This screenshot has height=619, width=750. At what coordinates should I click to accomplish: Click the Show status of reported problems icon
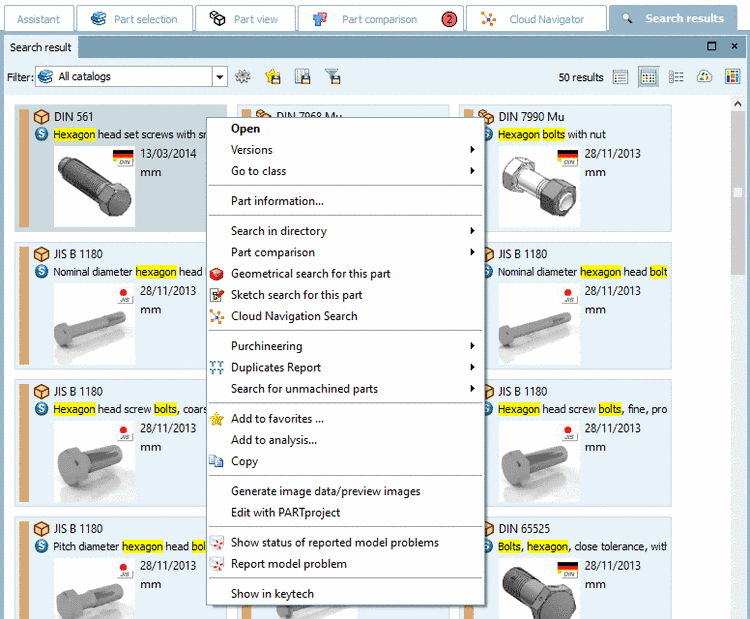[217, 542]
